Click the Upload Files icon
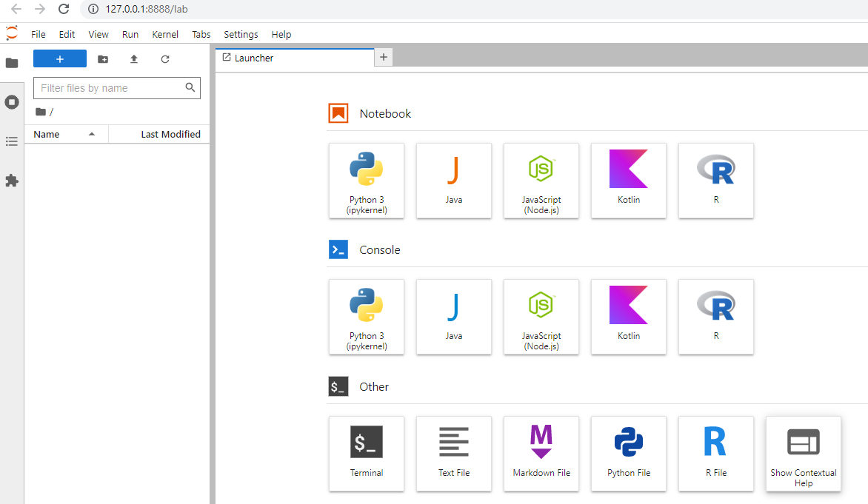Image resolution: width=868 pixels, height=504 pixels. click(x=134, y=58)
